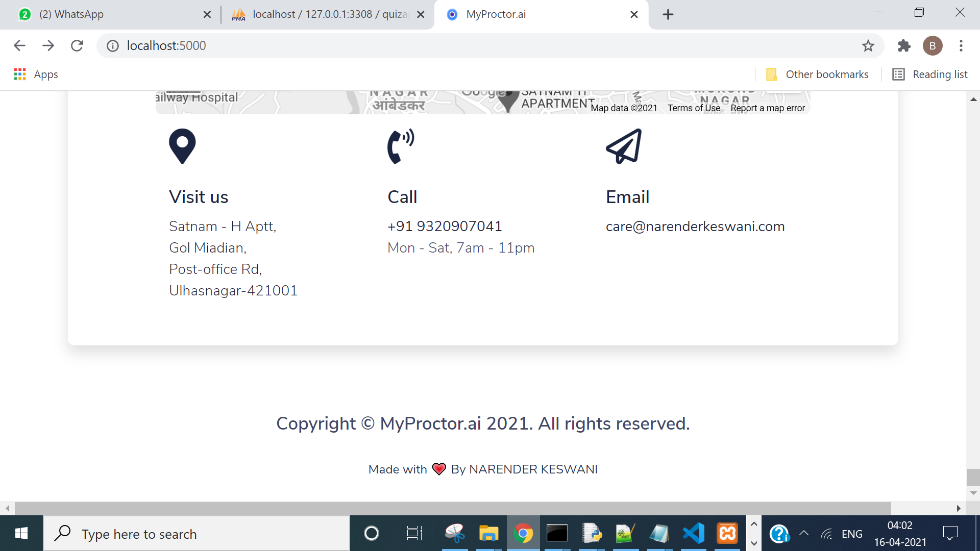Open Visual Studio Code from the taskbar
980x551 pixels.
point(693,534)
